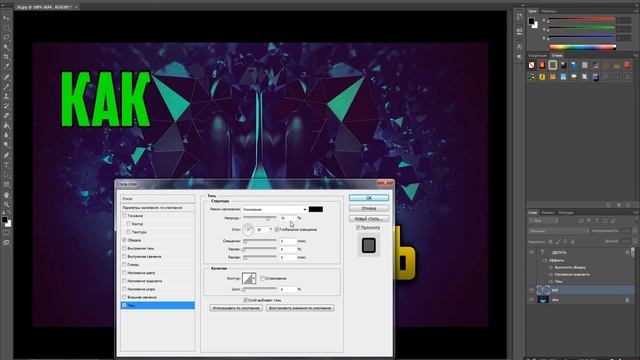Open the layer fill dropdown arrow

[x=635, y=242]
